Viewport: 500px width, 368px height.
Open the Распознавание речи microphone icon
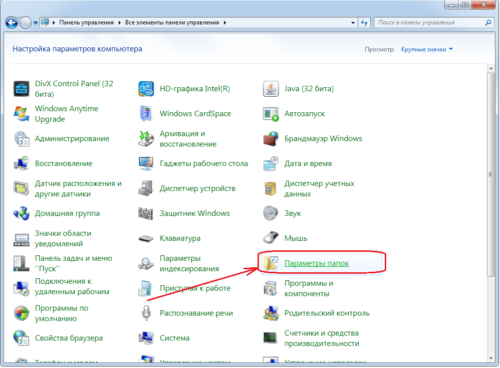(x=146, y=313)
